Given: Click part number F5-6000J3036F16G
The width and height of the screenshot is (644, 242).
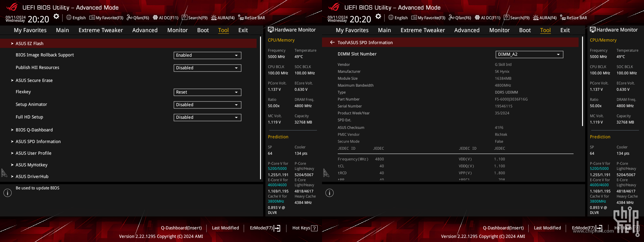Looking at the screenshot, I should (511, 99).
